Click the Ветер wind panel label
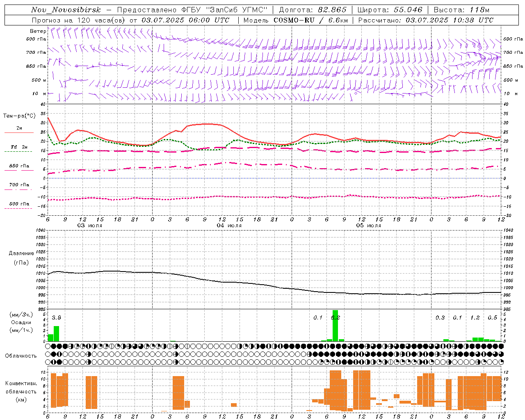This screenshot has height=420, width=525. pos(38,31)
